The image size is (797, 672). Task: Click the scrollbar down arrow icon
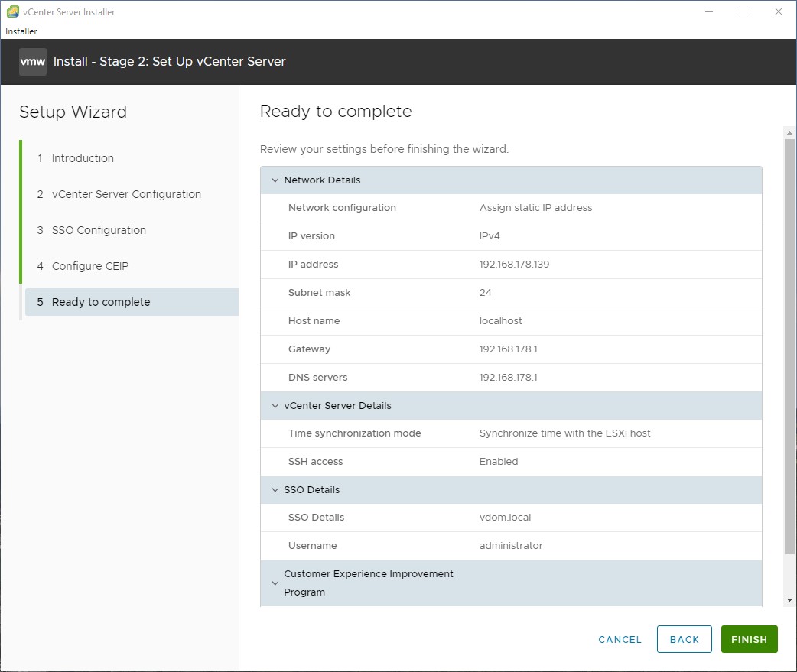pos(789,599)
